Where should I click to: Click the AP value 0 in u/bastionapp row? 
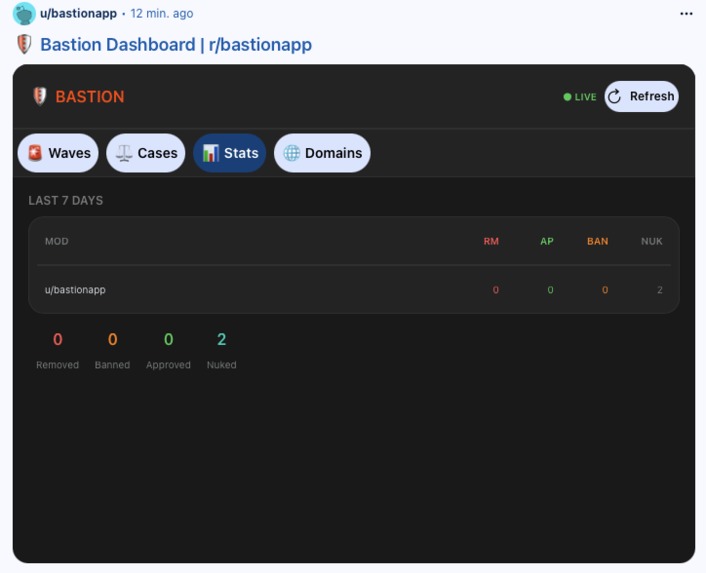(x=550, y=290)
